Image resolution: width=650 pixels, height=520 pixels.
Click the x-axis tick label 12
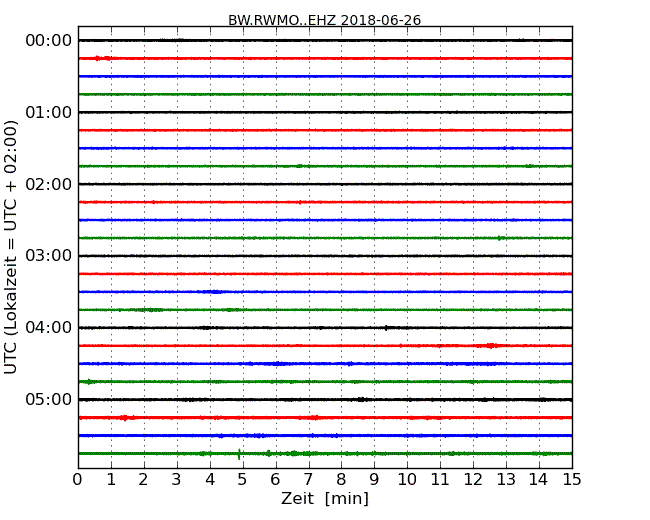pos(473,480)
